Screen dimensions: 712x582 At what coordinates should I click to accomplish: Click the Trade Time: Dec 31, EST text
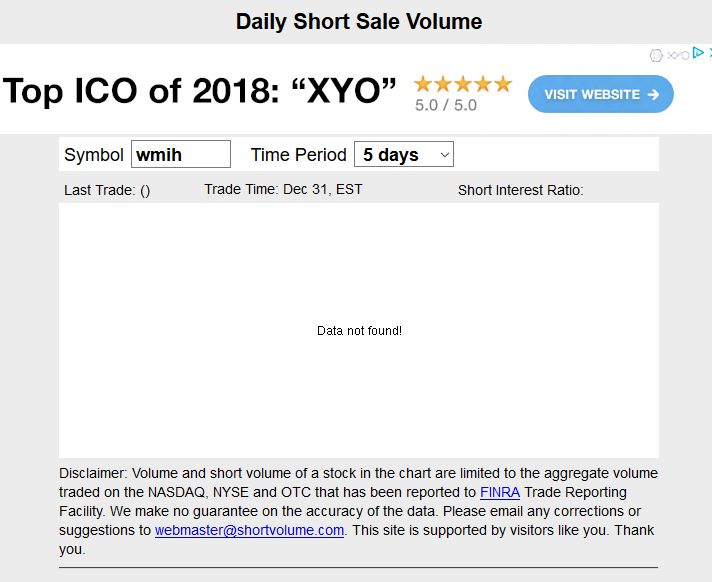pos(283,189)
